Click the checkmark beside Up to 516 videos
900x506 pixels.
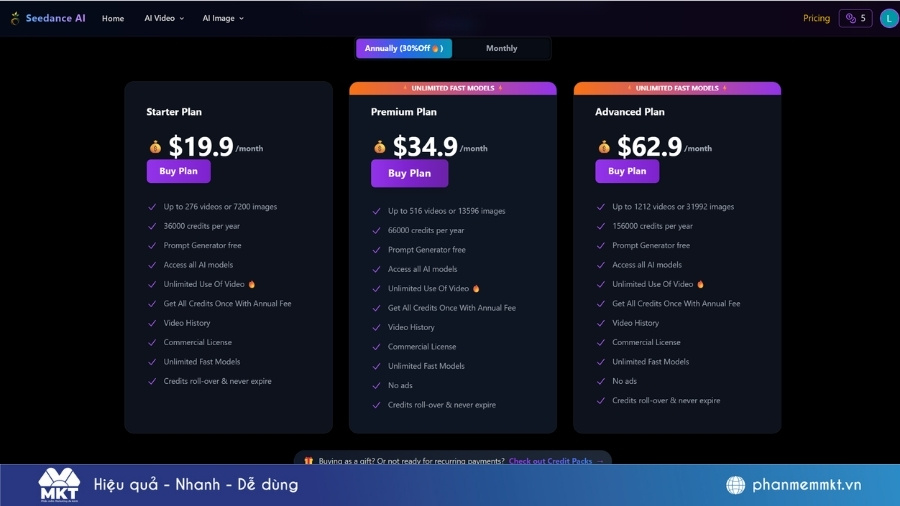pyautogui.click(x=377, y=211)
